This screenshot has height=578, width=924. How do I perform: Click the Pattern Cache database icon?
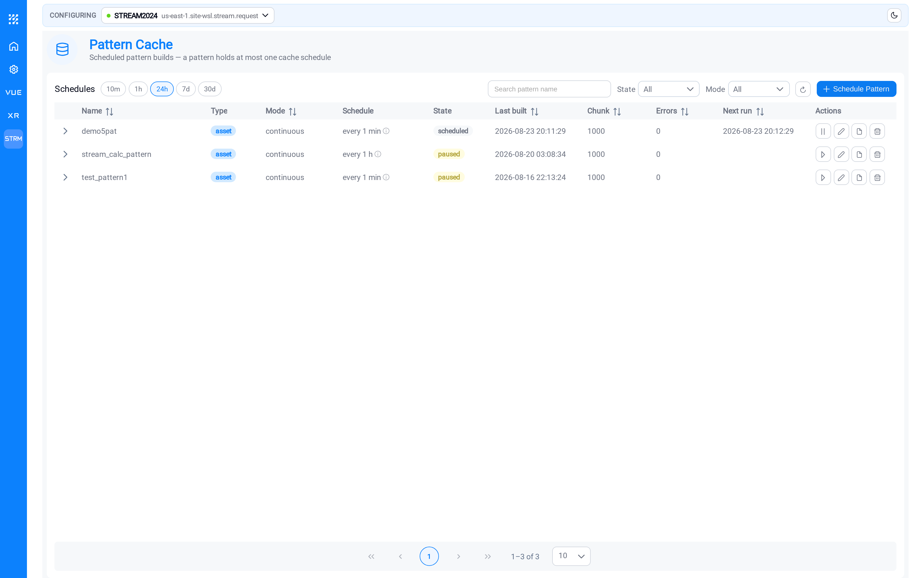tap(62, 49)
